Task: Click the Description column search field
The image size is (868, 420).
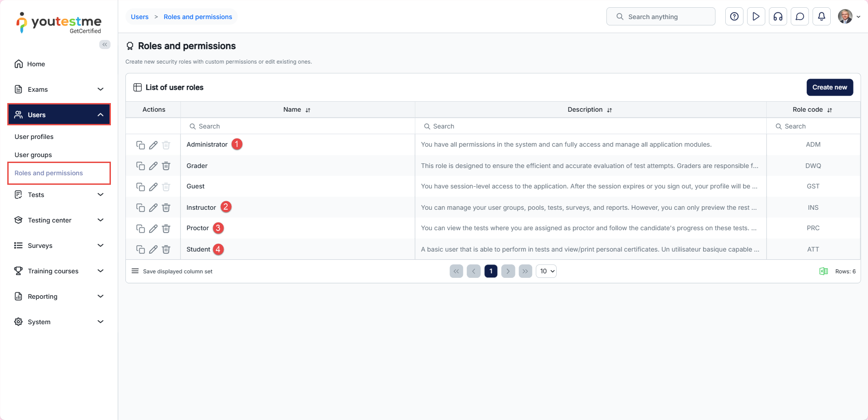Action: click(591, 126)
